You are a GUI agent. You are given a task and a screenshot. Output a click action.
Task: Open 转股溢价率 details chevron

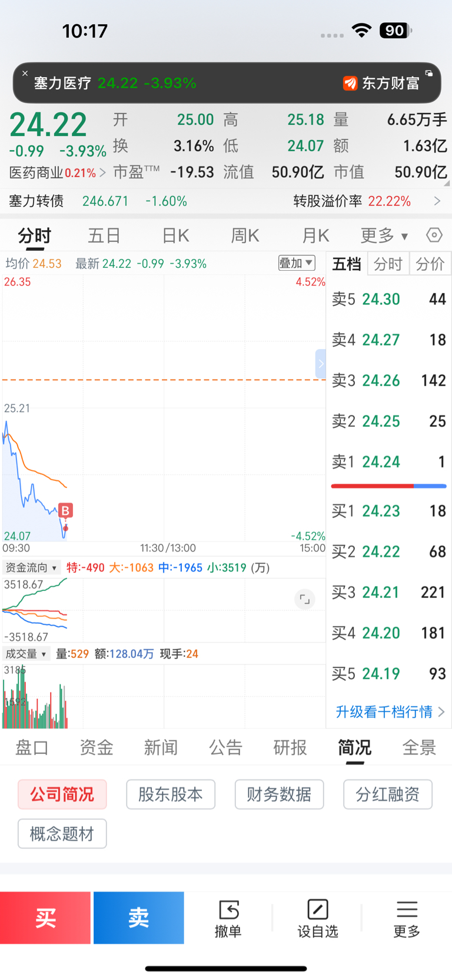click(x=437, y=201)
